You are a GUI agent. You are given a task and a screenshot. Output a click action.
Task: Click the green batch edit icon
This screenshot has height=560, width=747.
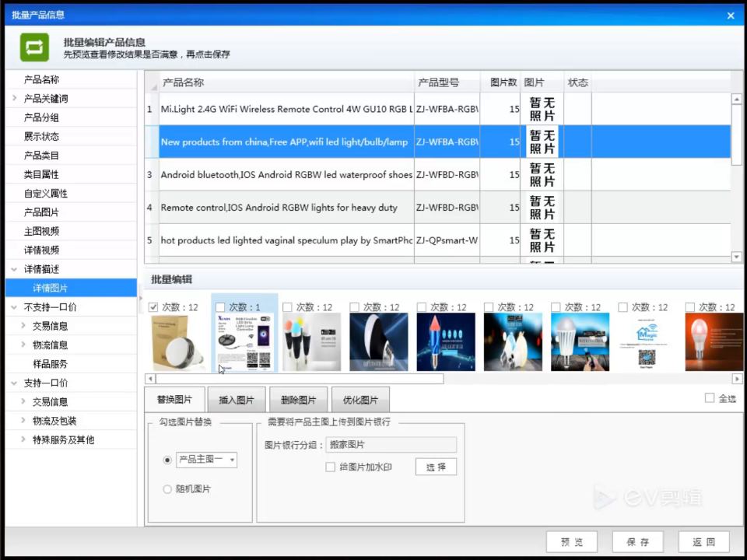[x=34, y=47]
